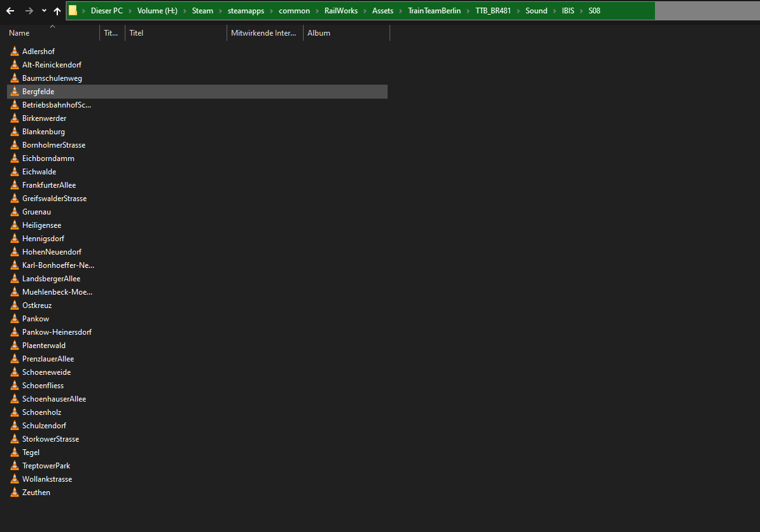This screenshot has width=760, height=532.
Task: Select file name Muehlenbeck-Moe...
Action: click(57, 291)
